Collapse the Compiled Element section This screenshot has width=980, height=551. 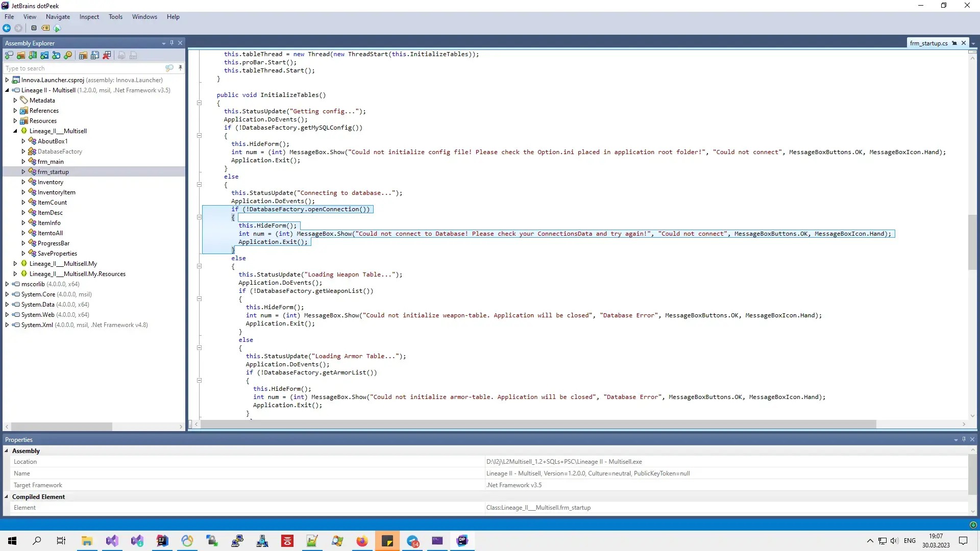click(x=7, y=496)
